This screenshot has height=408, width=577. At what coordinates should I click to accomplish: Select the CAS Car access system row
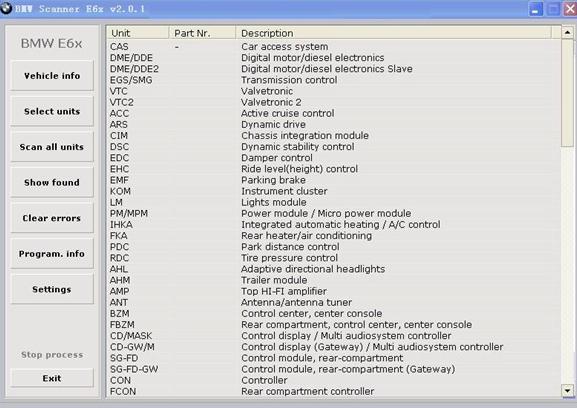(334, 47)
